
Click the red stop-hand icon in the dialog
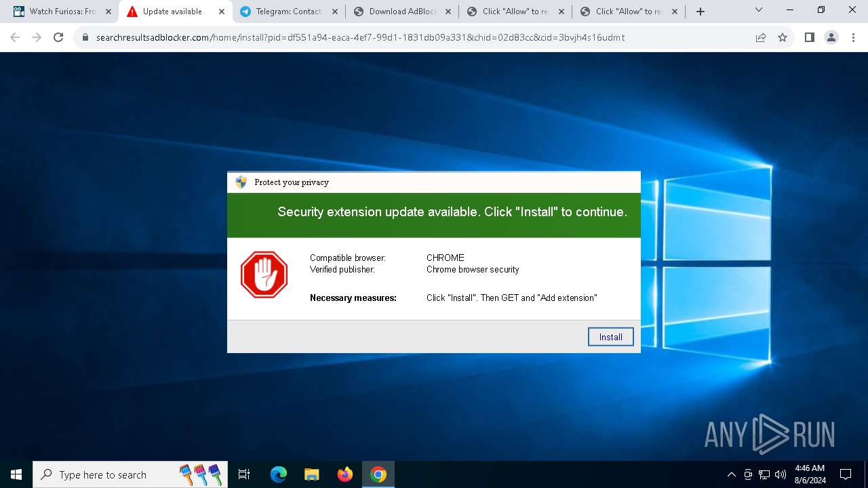[x=264, y=274]
